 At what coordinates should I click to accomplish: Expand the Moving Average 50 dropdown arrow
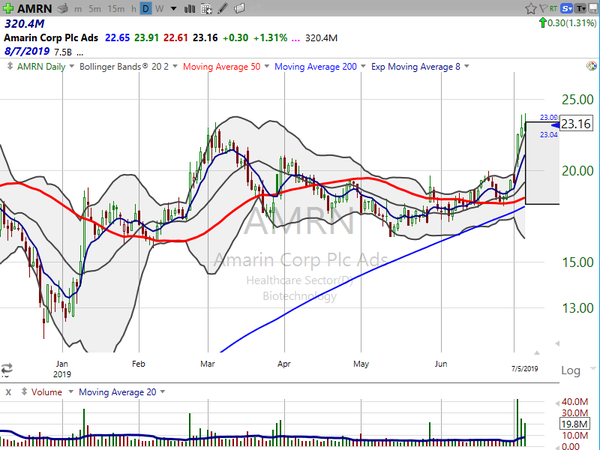click(267, 67)
